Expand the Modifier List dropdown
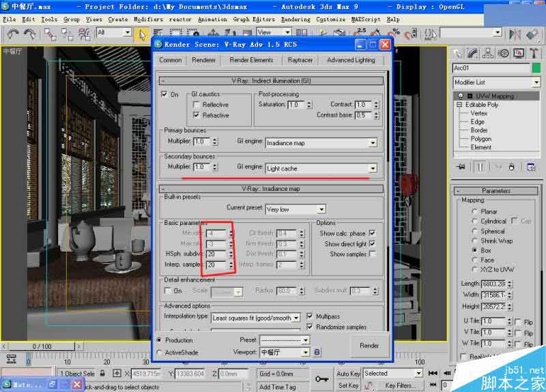 click(536, 82)
